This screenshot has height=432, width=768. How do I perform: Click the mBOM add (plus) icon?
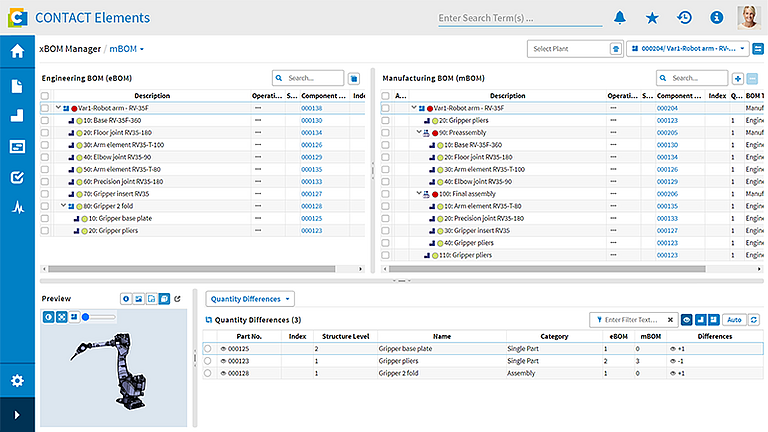point(738,78)
